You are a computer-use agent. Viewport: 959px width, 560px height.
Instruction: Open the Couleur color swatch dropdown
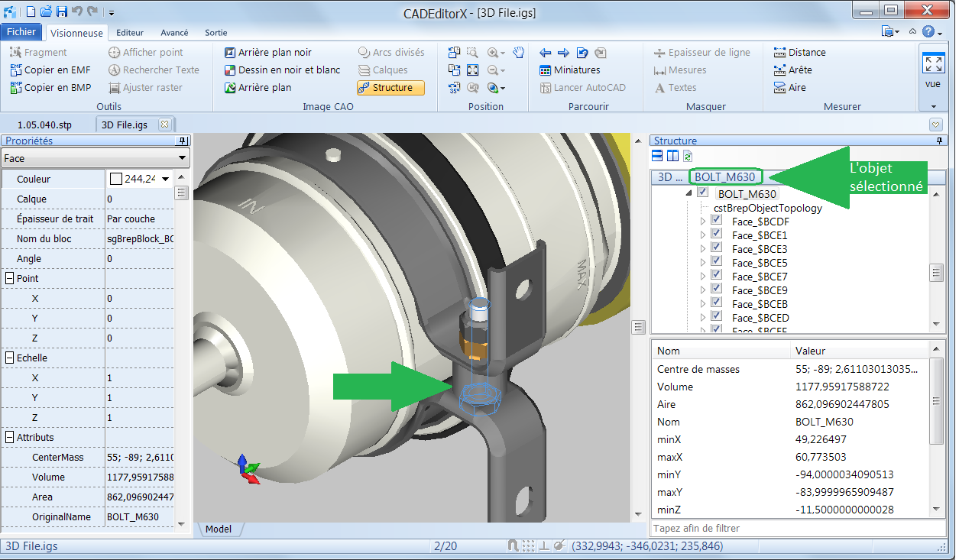point(165,179)
